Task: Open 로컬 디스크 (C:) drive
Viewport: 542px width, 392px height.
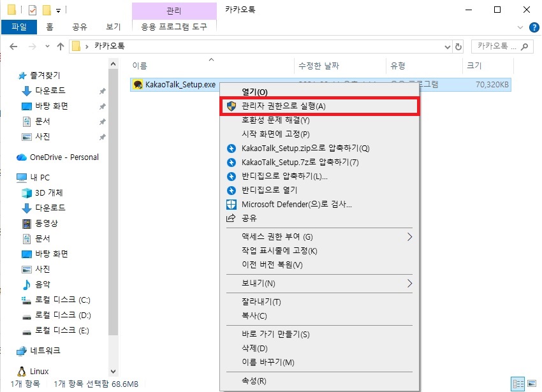Action: pos(56,300)
